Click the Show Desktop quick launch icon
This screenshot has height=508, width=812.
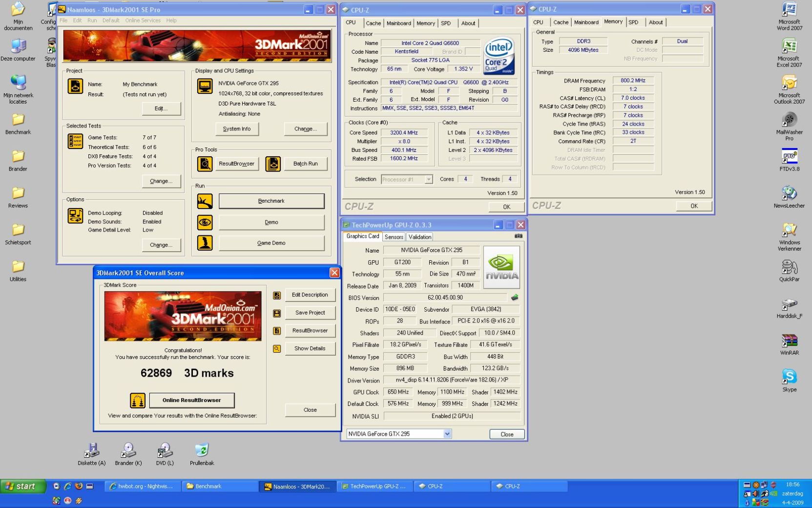(x=90, y=486)
